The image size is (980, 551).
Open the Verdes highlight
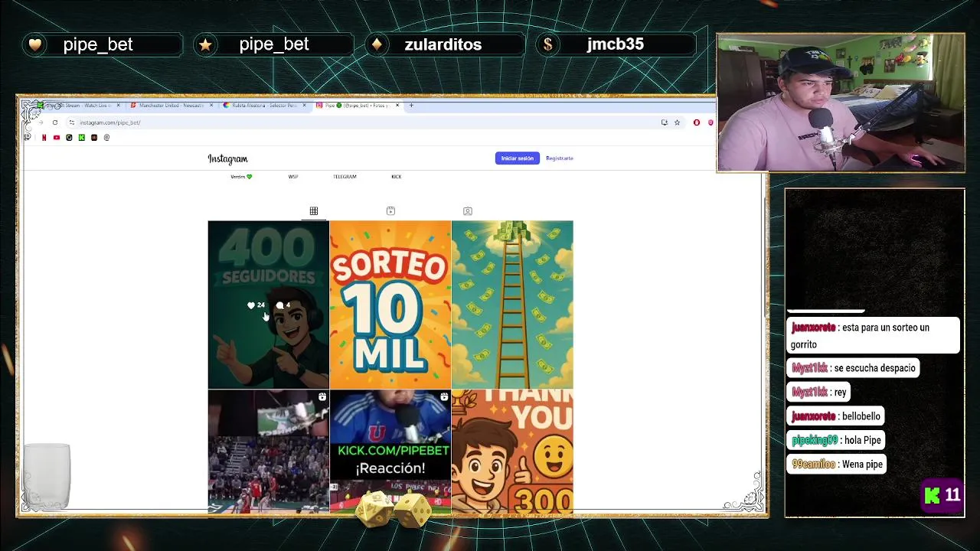click(241, 177)
